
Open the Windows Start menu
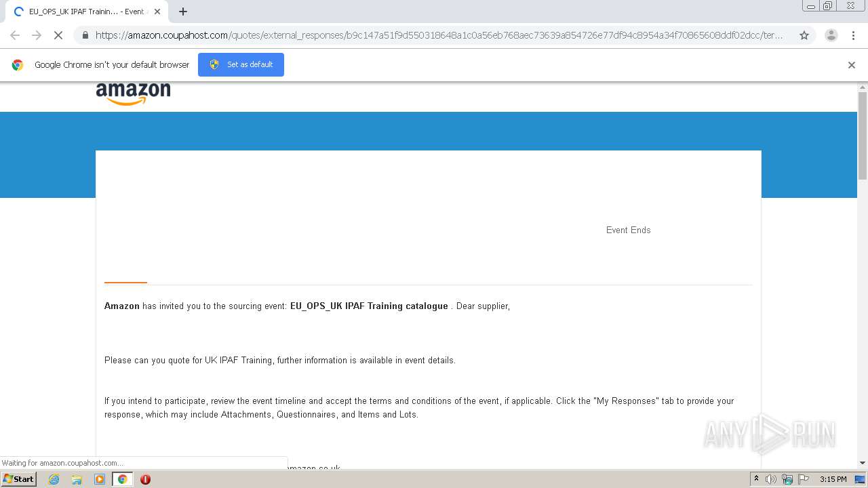19,479
